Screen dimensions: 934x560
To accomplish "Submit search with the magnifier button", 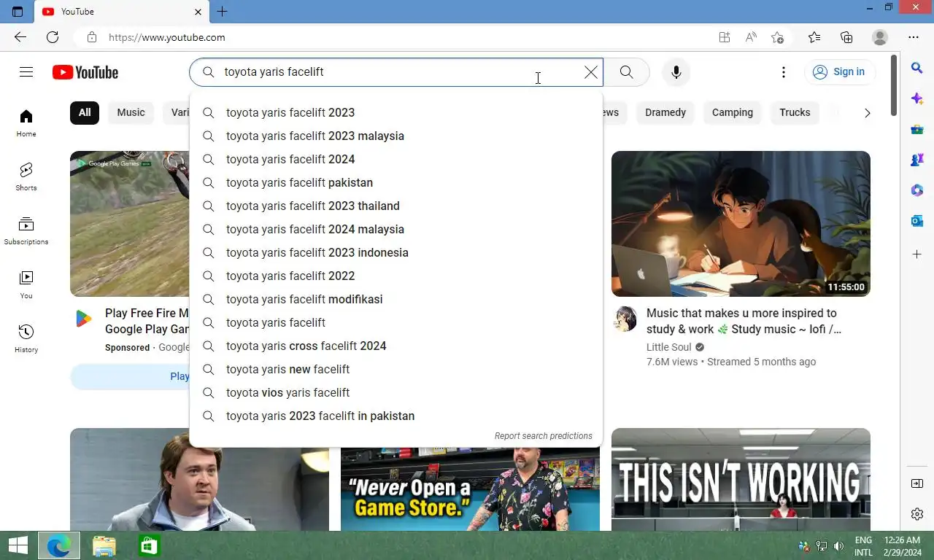I will (626, 72).
